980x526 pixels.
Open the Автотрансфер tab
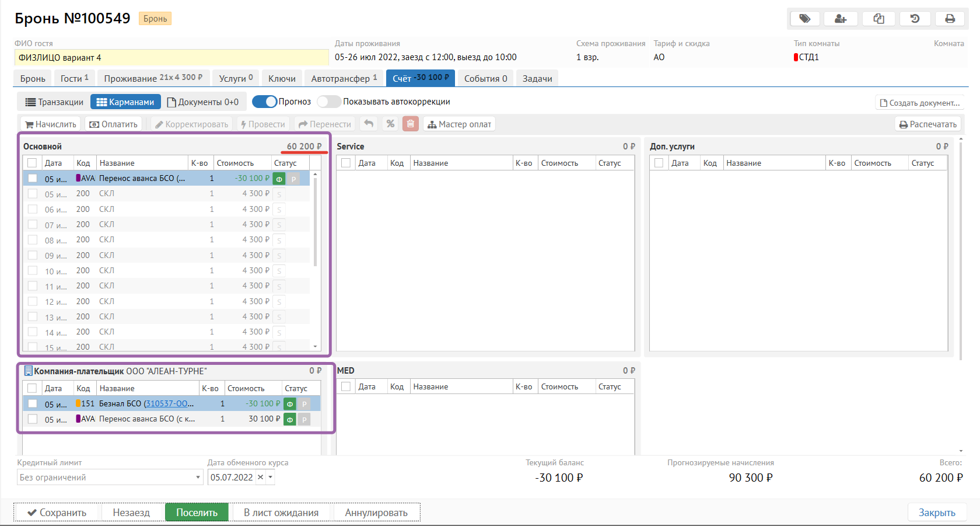tap(344, 78)
